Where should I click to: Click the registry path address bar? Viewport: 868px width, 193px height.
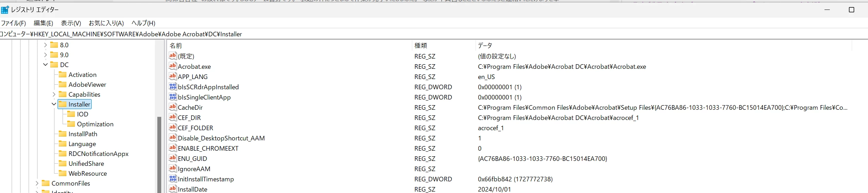(434, 34)
